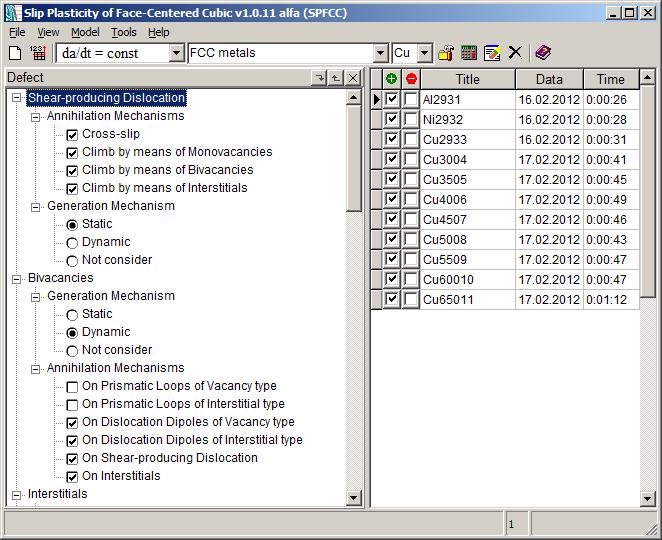Open the yellow toolbox settings icon
The image size is (662, 540).
pyautogui.click(x=446, y=53)
